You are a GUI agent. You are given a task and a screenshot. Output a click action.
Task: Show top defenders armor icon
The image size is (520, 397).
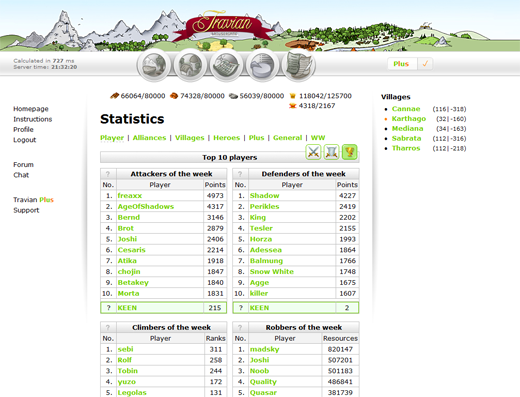[x=331, y=152]
